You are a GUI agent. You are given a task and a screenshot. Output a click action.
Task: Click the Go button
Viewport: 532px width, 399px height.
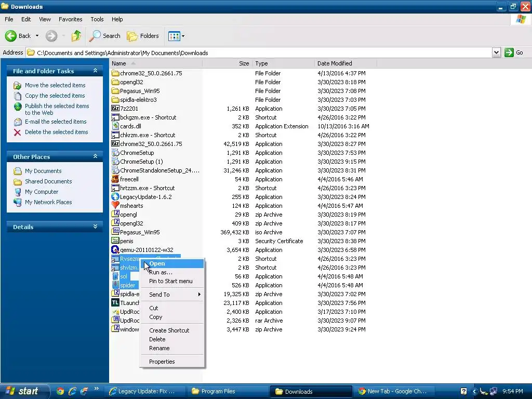[514, 52]
